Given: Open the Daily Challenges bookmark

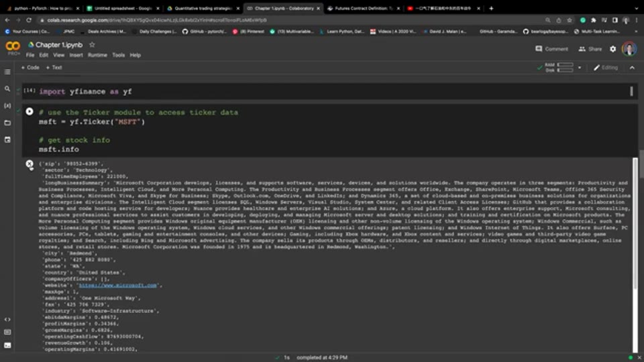Looking at the screenshot, I should pos(154,32).
